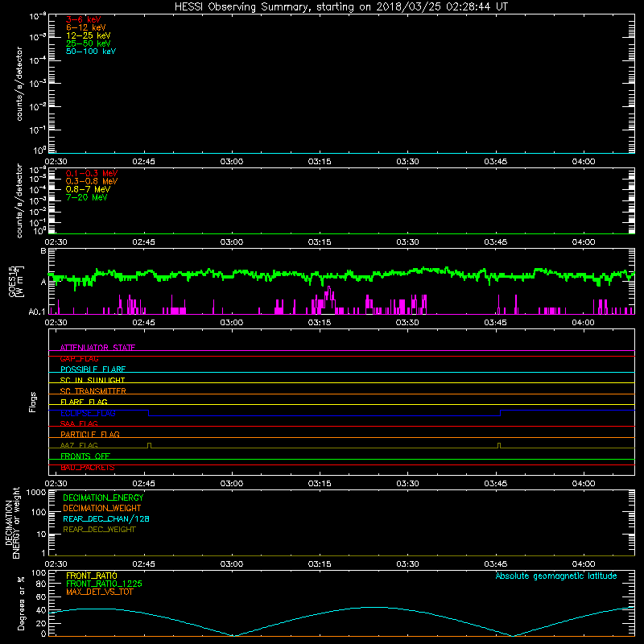Click the 12-25 keV legend label
The width and height of the screenshot is (644, 644).
point(89,35)
